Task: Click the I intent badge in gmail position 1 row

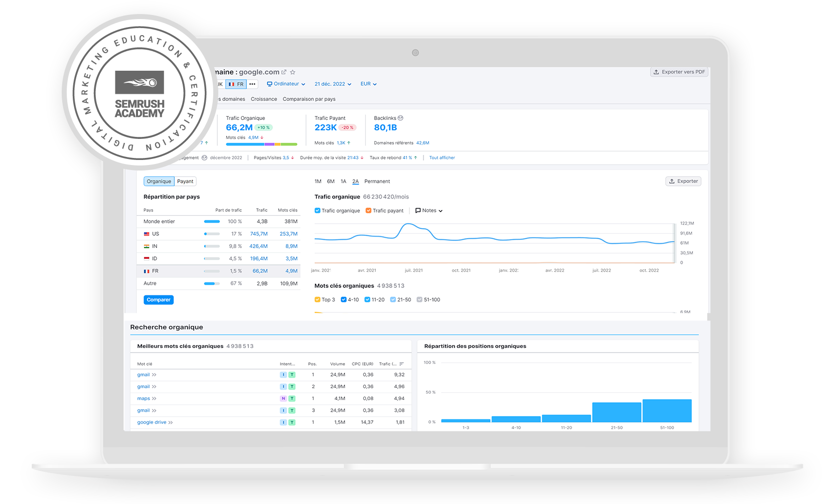Action: pos(284,375)
